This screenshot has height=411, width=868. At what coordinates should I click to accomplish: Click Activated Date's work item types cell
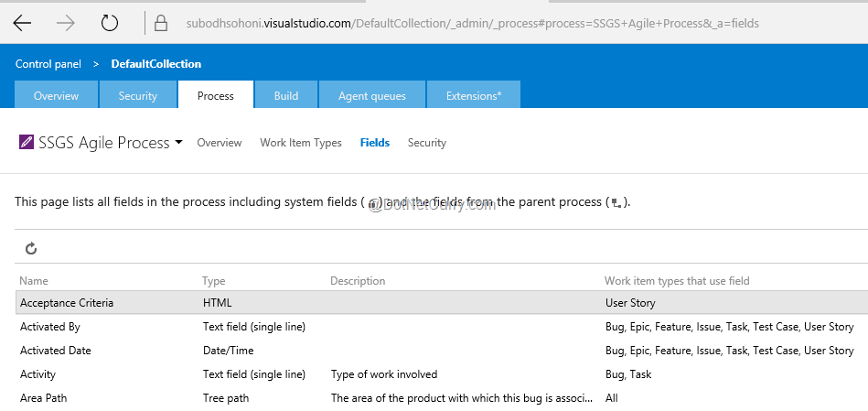point(730,351)
